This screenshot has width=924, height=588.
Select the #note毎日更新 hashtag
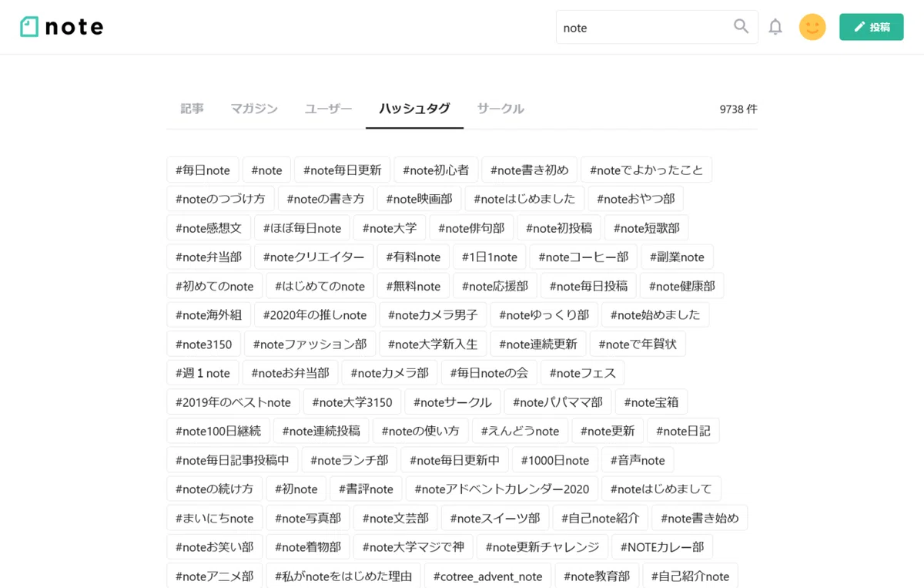click(x=342, y=170)
